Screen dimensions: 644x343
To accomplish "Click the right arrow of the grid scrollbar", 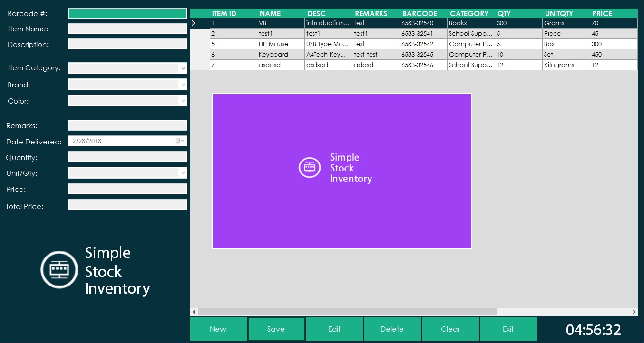I will (x=634, y=312).
